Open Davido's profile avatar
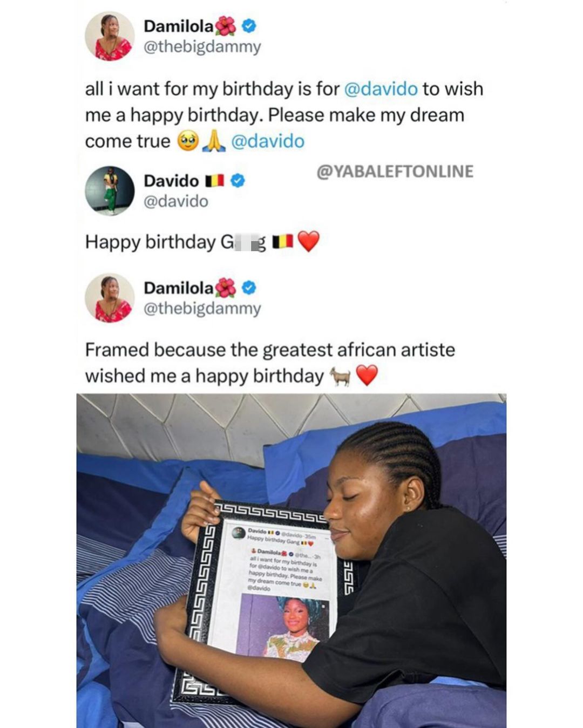This screenshot has height=728, width=583. tap(110, 190)
